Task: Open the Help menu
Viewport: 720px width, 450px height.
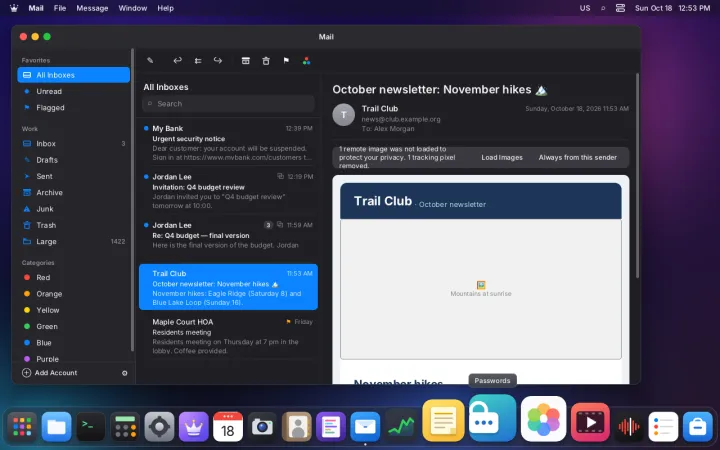Action: click(165, 8)
